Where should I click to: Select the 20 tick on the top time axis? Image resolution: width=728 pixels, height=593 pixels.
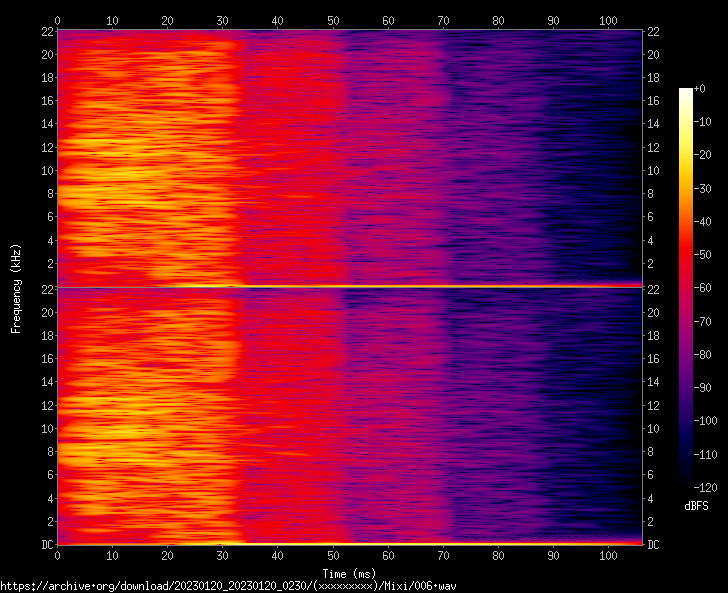[x=168, y=20]
